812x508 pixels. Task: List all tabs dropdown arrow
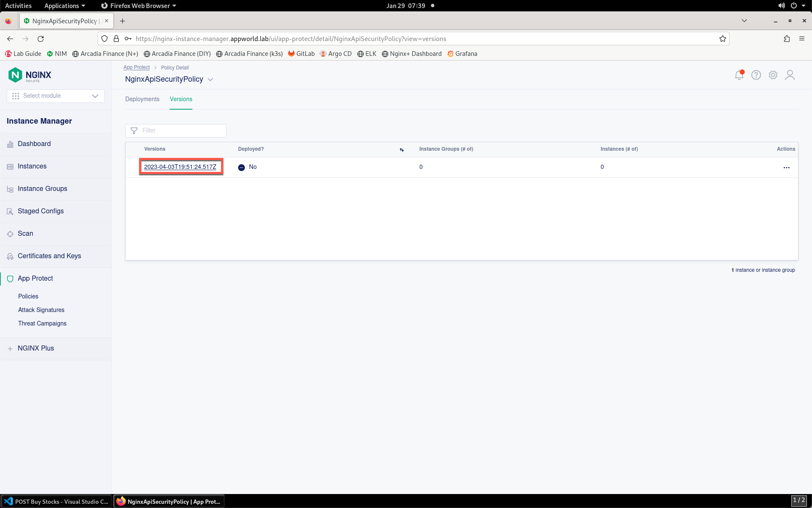click(x=744, y=21)
